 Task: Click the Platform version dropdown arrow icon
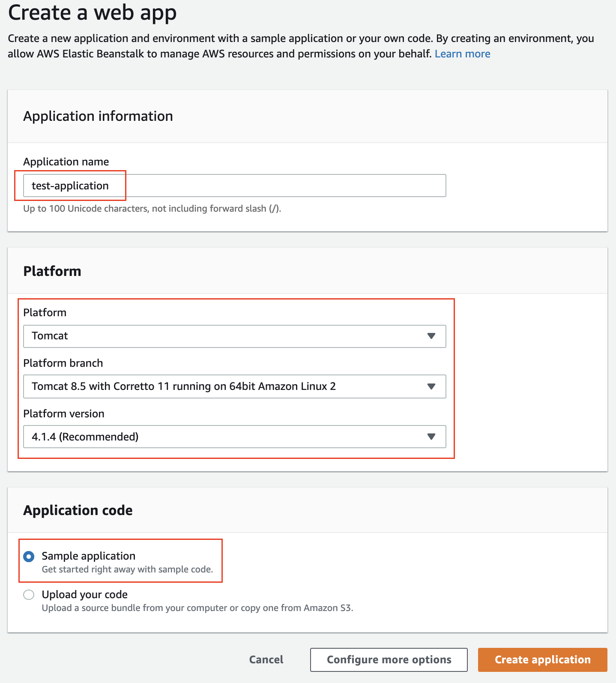[x=431, y=437]
